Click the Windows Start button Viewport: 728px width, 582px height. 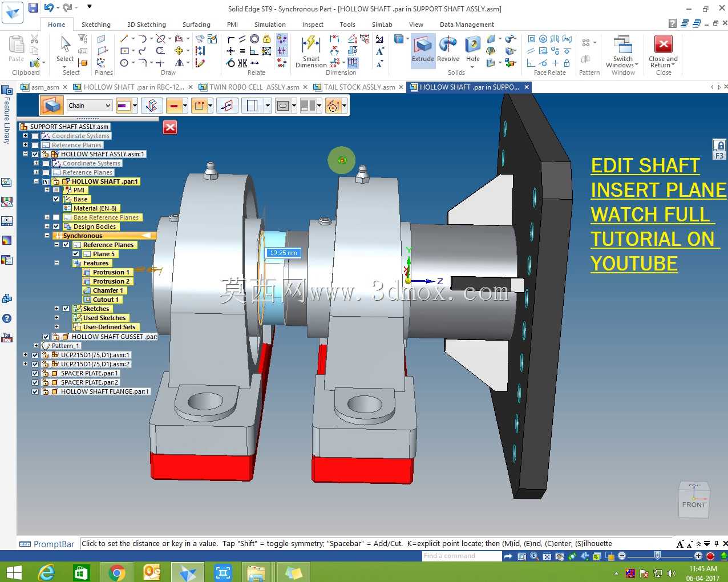(13, 572)
